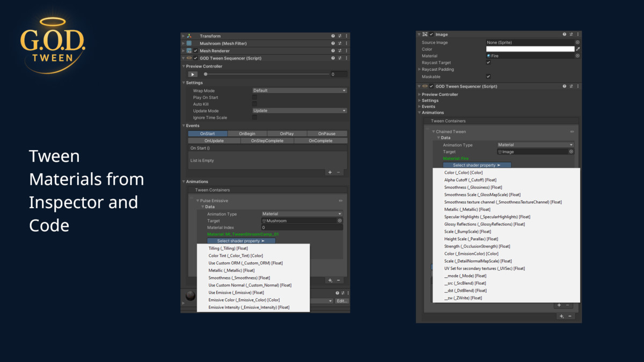Click the Transform component icon
Screen dimensions: 644x362
tap(189, 36)
